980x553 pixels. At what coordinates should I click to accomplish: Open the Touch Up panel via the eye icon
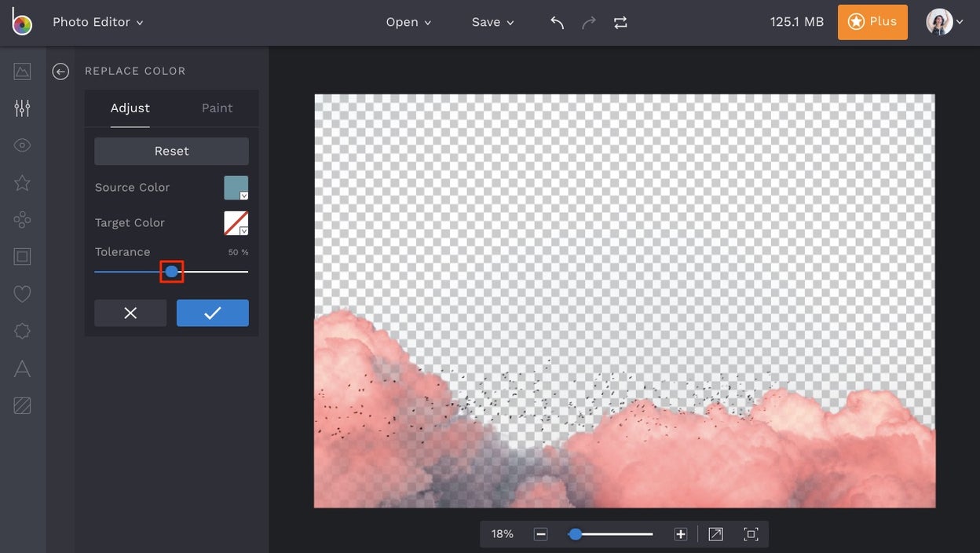[22, 145]
